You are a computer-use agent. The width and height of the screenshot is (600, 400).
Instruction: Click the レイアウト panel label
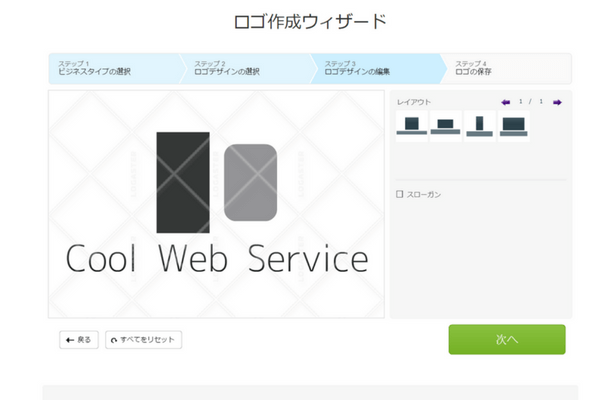coord(414,102)
